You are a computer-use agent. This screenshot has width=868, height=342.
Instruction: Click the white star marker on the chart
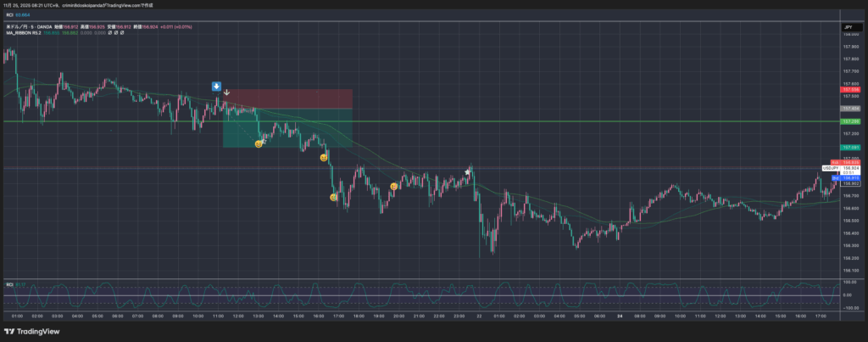coord(467,173)
